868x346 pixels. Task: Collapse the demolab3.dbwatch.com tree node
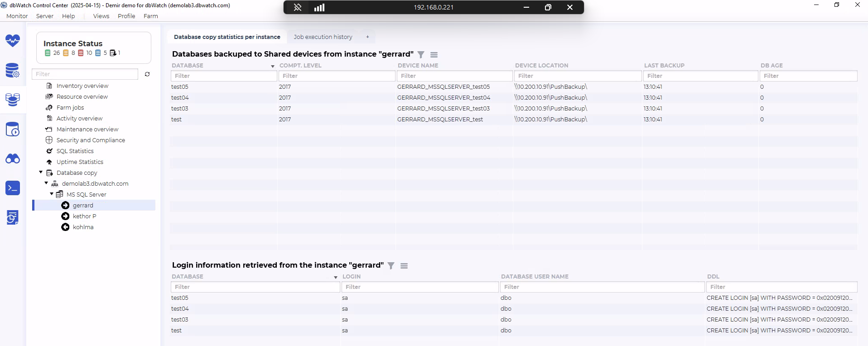(46, 183)
